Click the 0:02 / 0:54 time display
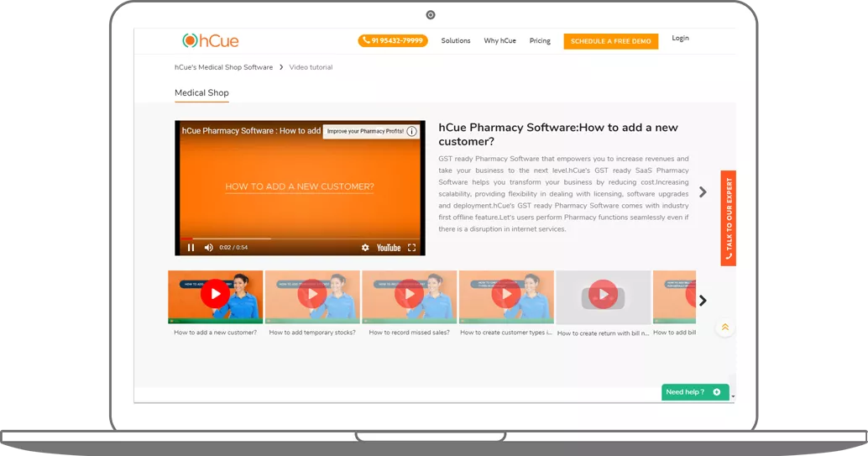Image resolution: width=868 pixels, height=456 pixels. pyautogui.click(x=233, y=248)
